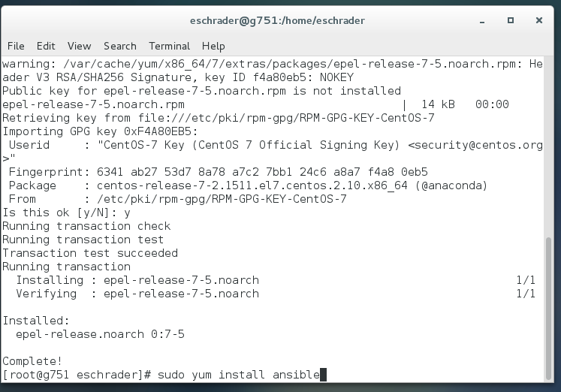The height and width of the screenshot is (392, 561).
Task: Maximize the terminal window
Action: (x=511, y=20)
